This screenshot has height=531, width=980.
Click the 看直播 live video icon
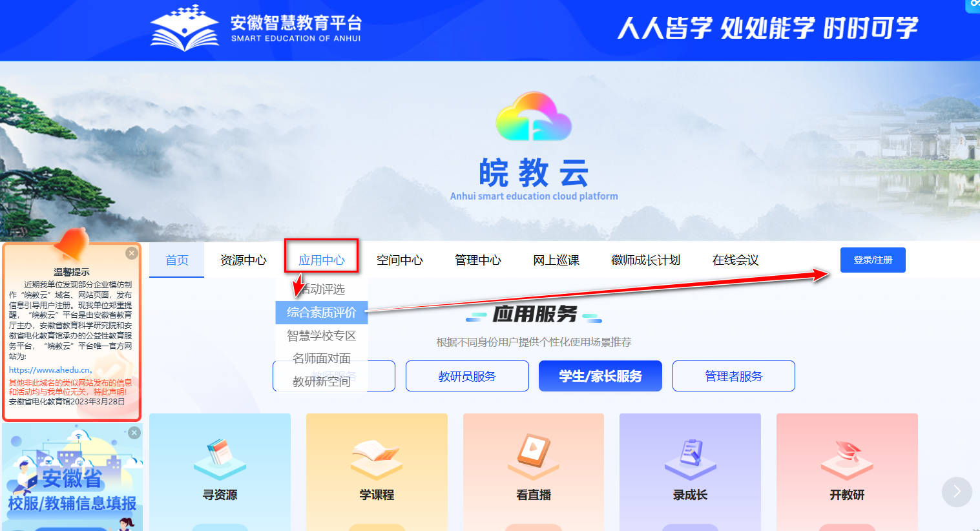tap(534, 455)
